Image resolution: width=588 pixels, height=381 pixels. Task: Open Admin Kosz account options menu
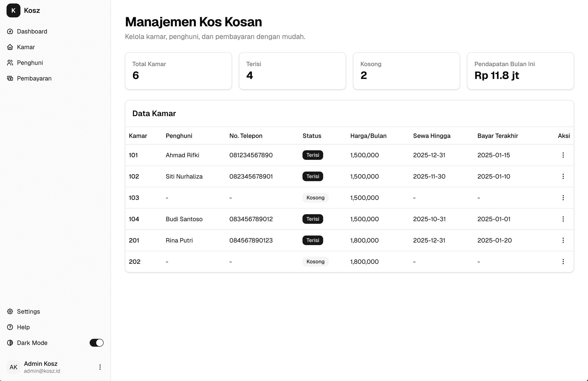[x=100, y=367]
